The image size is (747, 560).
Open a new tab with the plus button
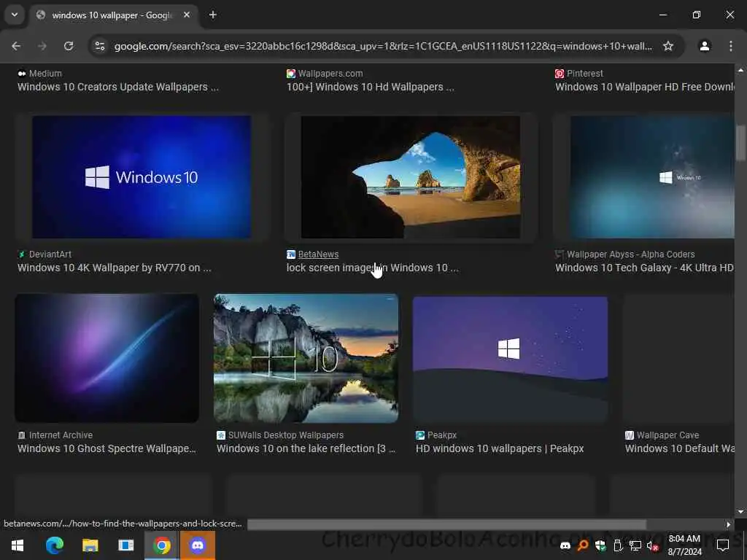pyautogui.click(x=212, y=15)
